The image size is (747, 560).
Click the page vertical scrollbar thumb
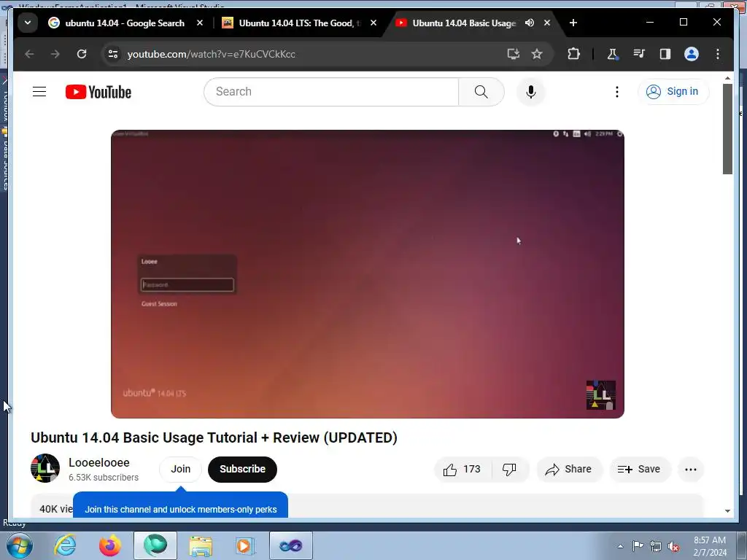coord(727,129)
